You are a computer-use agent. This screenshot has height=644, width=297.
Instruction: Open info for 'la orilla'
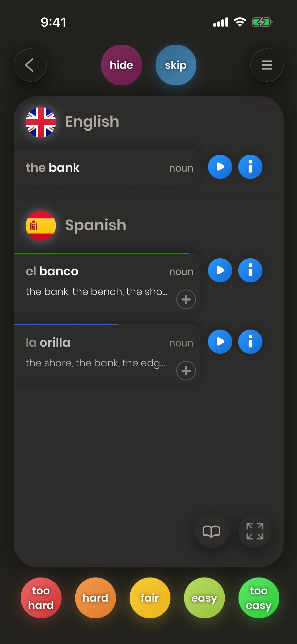click(x=250, y=342)
